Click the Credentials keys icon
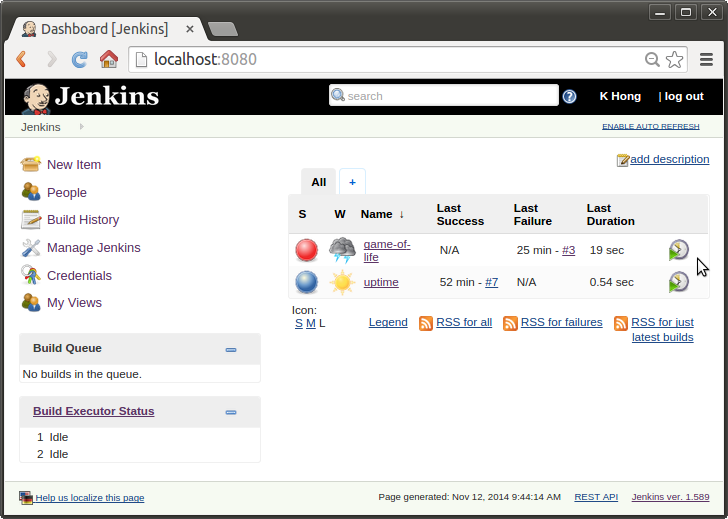This screenshot has width=728, height=519. (31, 275)
